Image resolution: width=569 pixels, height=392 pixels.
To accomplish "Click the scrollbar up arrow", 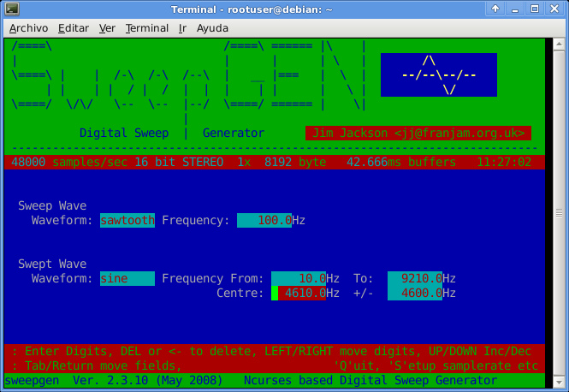I will click(559, 44).
